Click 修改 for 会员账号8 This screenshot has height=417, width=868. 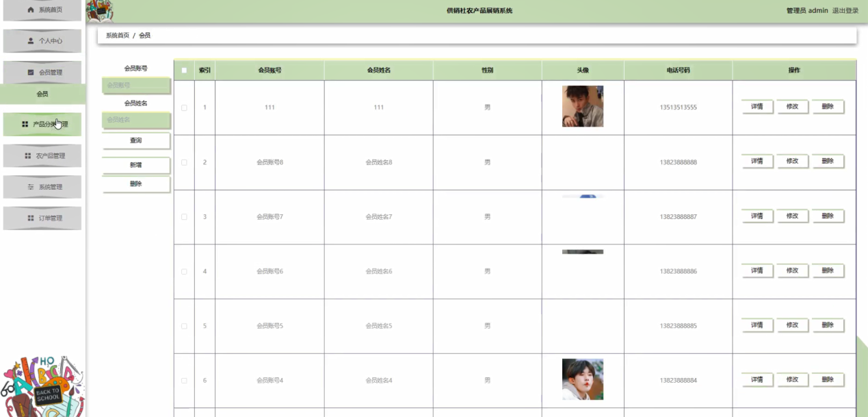[792, 161]
